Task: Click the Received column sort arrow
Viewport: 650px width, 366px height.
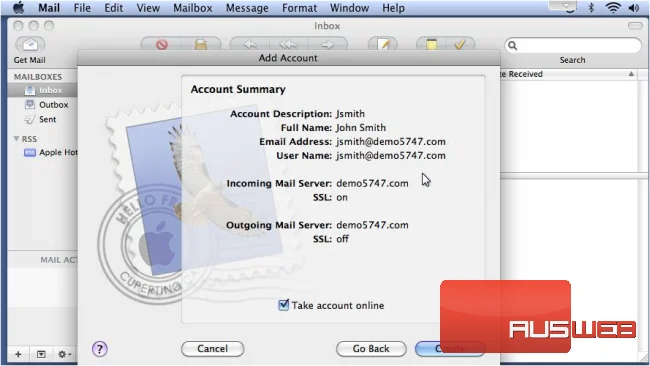Action: (x=631, y=74)
